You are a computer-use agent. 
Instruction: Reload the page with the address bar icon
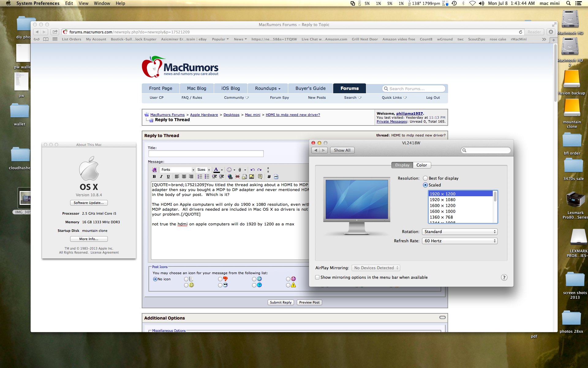tap(520, 32)
